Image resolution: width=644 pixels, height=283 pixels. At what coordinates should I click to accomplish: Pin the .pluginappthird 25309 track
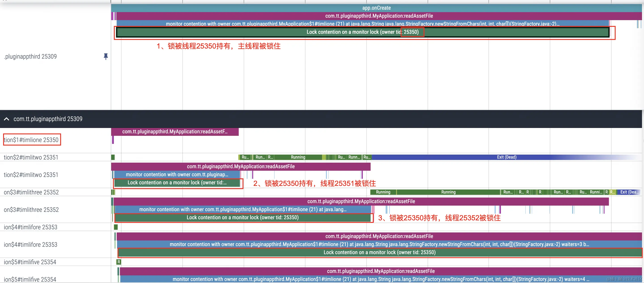[x=106, y=57]
